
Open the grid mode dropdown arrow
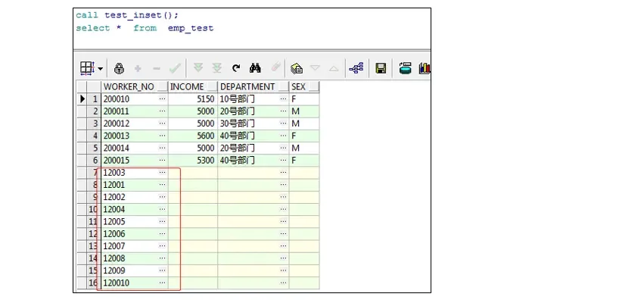[100, 69]
